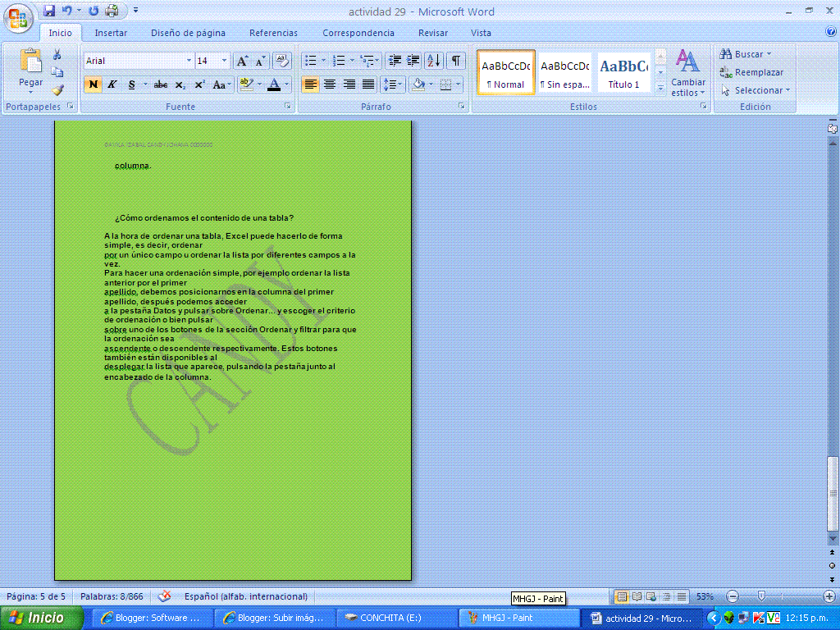Viewport: 840px width, 630px height.
Task: Apply superscript formatting
Action: (200, 84)
